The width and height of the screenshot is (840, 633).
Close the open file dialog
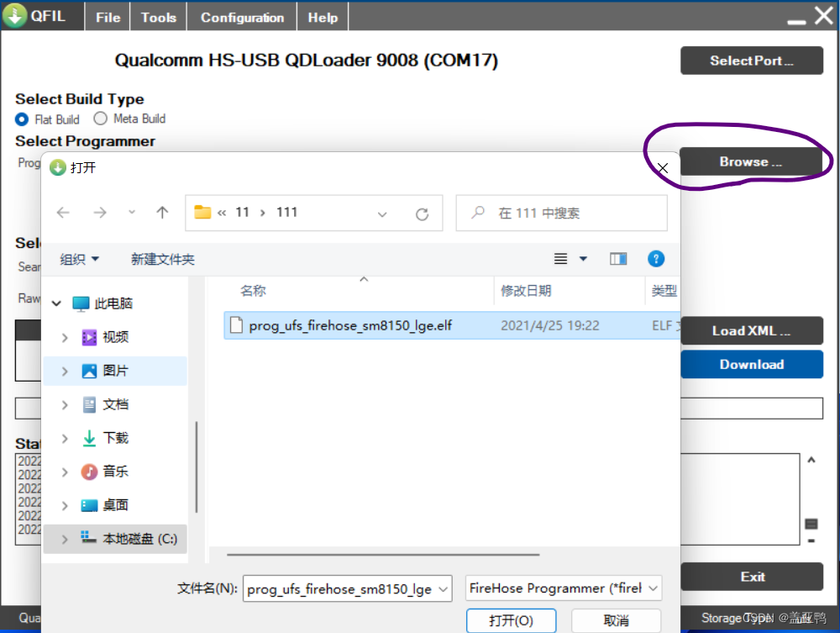click(x=663, y=168)
